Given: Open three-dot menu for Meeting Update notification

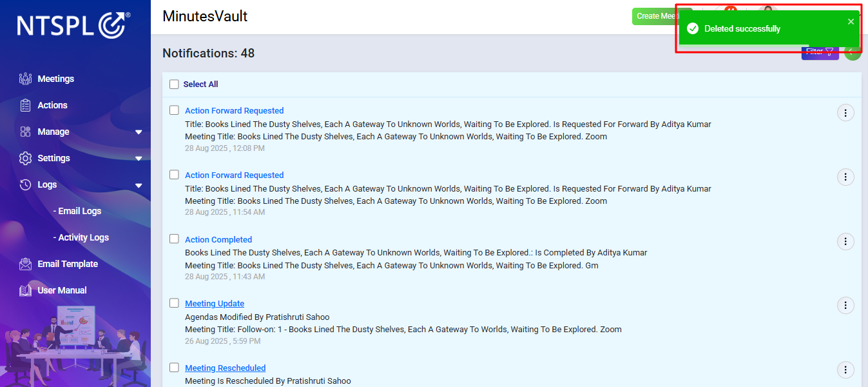Looking at the screenshot, I should tap(845, 305).
